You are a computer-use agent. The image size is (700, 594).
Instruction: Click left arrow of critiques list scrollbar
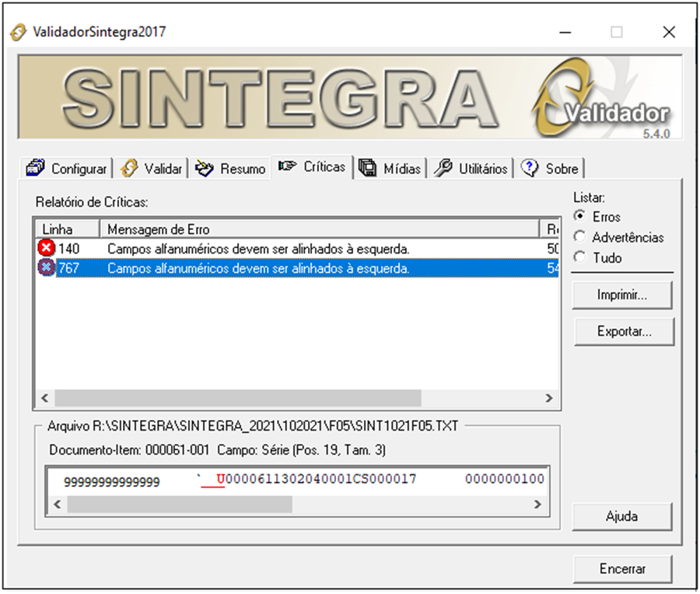pos(45,397)
